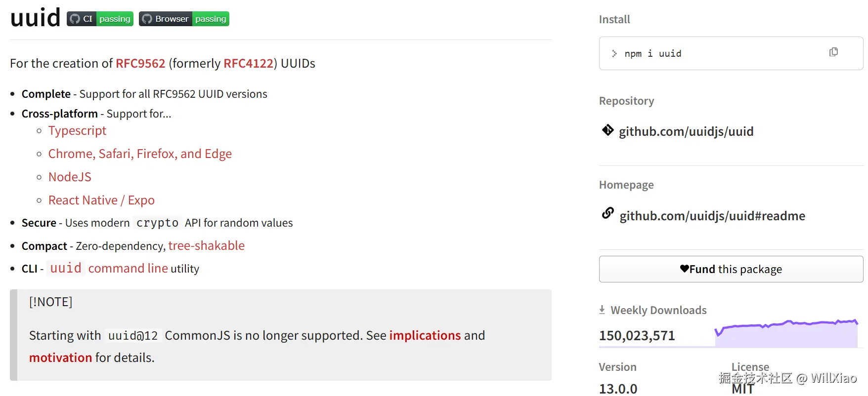Click the heart icon on Fund button

[684, 269]
